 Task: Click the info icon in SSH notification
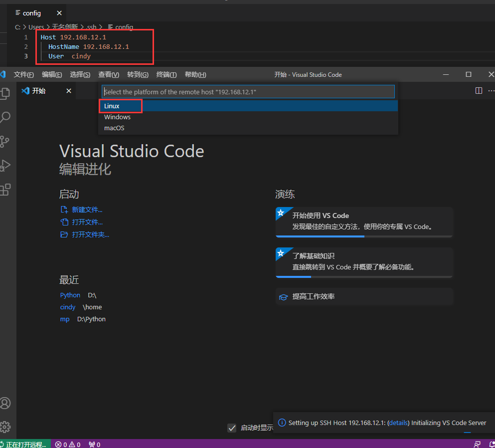[282, 423]
